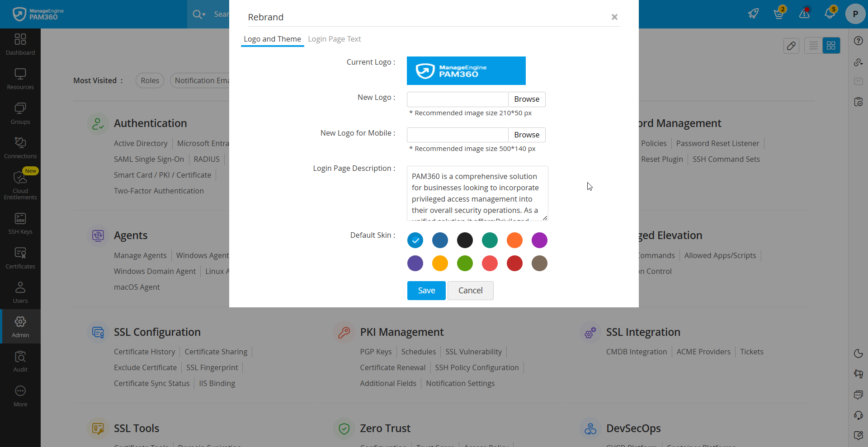Open Cloud Entitlements in the sidebar
The width and height of the screenshot is (868, 447).
point(20,184)
